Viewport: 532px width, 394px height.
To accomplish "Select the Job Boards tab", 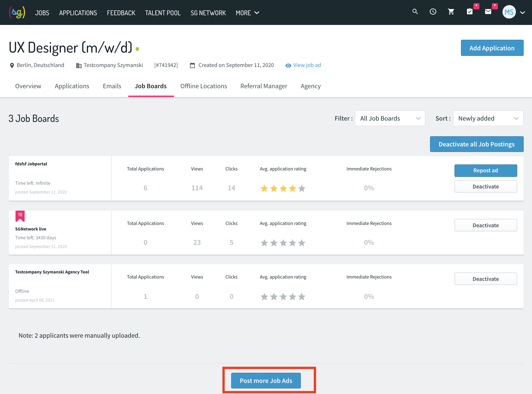I will (151, 86).
